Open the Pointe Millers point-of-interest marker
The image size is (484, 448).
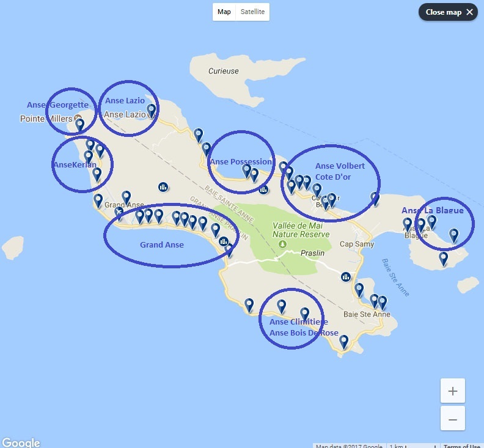(78, 119)
